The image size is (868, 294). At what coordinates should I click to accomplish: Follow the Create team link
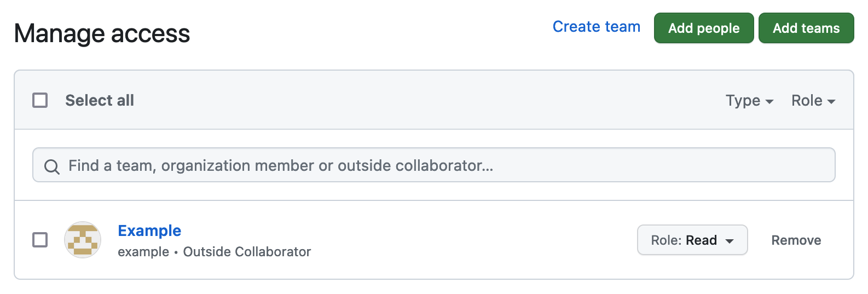pyautogui.click(x=597, y=27)
